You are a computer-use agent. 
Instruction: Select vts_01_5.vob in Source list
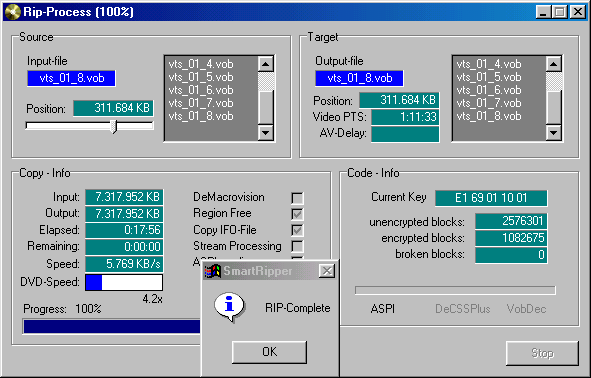point(201,77)
